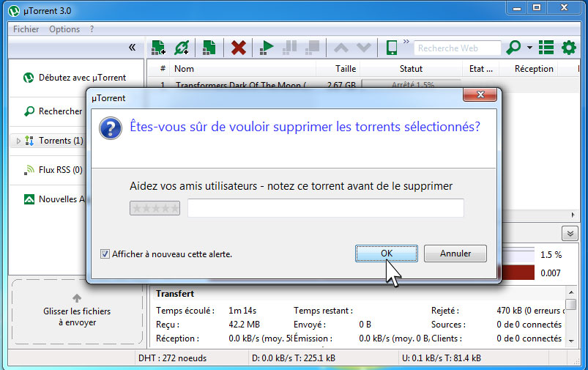588x370 pixels.
Task: Click the Move Down Queue arrow icon
Action: [364, 48]
